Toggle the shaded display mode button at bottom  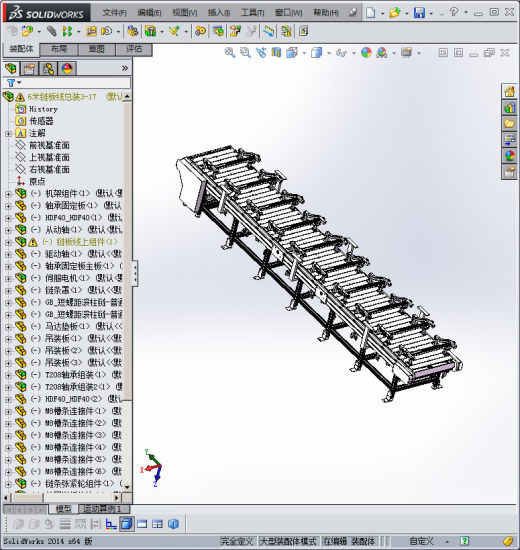click(126, 524)
